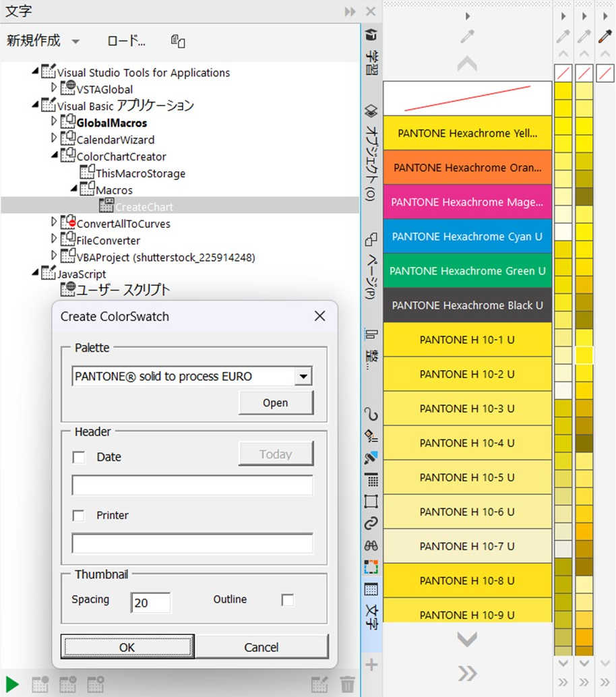Open the Learn docker tab icon
Screen dimensions: 616x697
pyautogui.click(x=371, y=34)
